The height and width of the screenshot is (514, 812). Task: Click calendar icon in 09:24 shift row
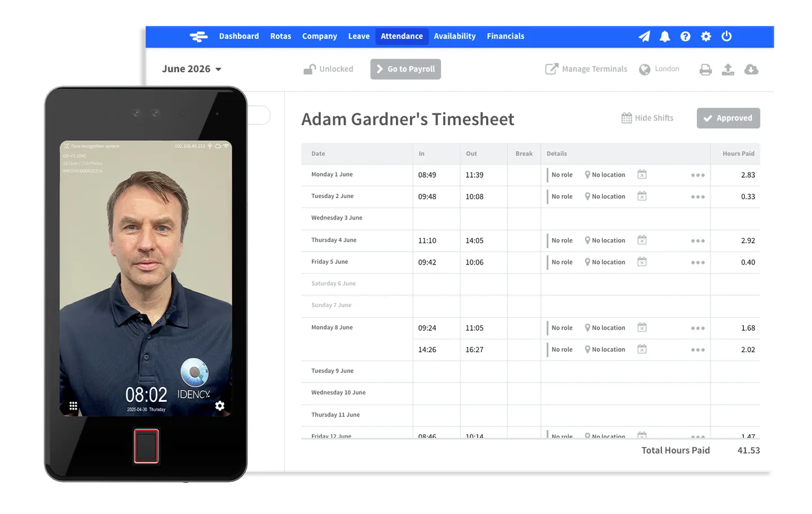[x=642, y=327]
